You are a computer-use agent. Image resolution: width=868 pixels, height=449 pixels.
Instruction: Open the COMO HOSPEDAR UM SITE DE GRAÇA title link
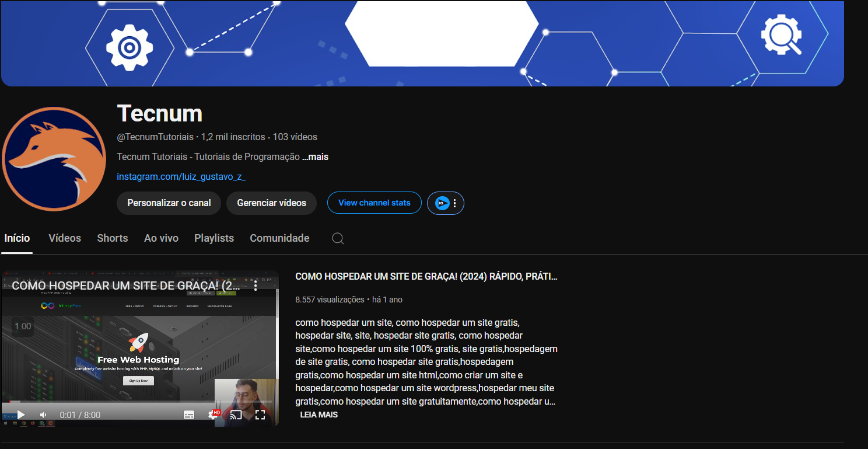tap(426, 277)
